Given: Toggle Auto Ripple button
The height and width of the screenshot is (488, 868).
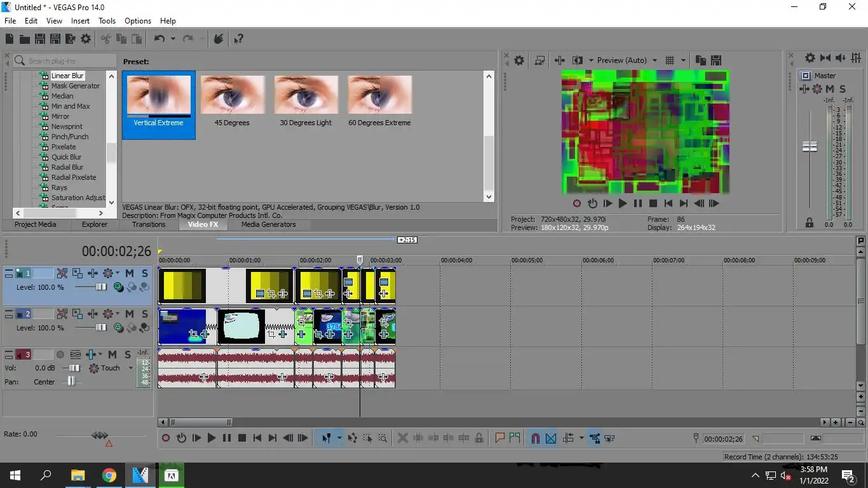Looking at the screenshot, I should 568,438.
